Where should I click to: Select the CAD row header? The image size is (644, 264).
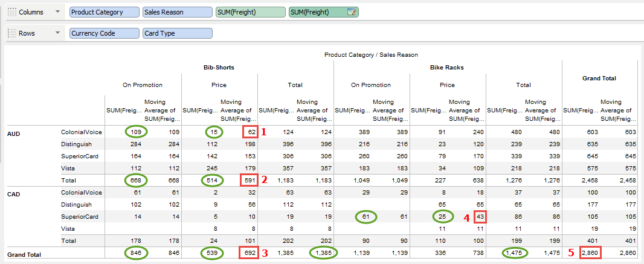point(14,193)
